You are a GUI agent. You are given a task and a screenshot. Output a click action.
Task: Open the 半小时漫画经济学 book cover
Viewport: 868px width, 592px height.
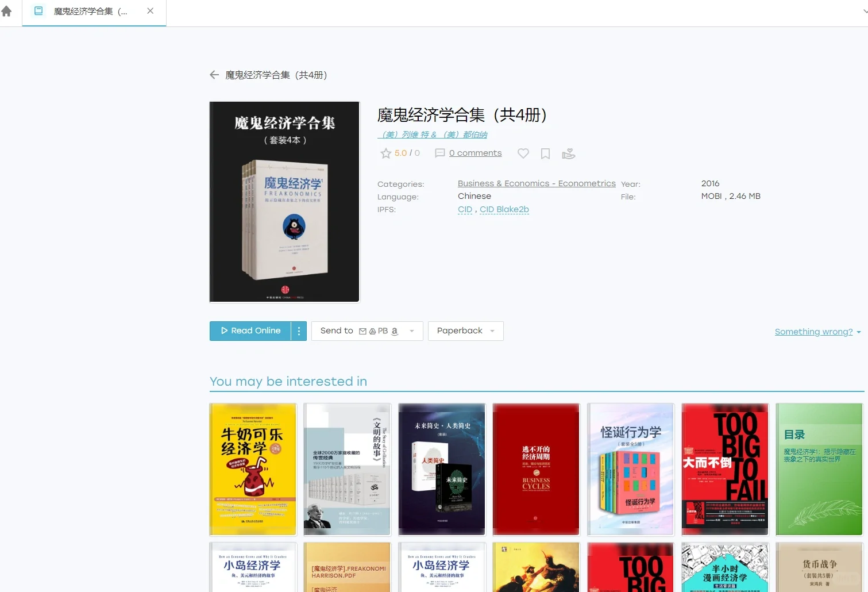725,567
